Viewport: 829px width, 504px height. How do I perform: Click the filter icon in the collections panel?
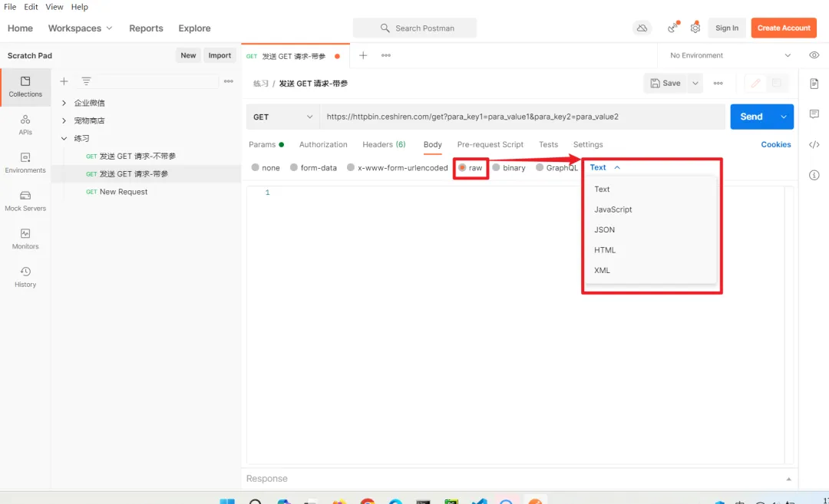click(x=86, y=81)
